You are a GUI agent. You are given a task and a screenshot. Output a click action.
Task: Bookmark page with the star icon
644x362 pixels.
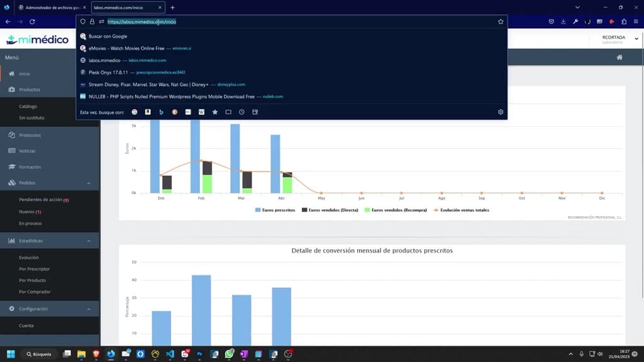[500, 22]
